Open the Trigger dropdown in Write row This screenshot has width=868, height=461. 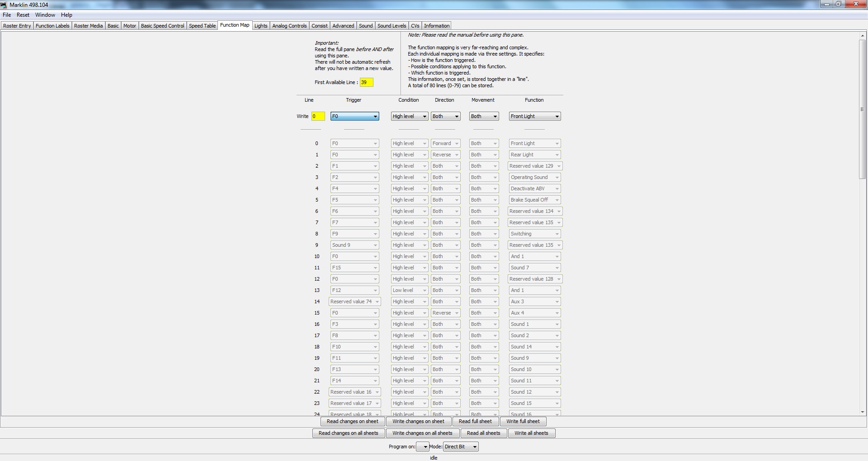(x=354, y=116)
